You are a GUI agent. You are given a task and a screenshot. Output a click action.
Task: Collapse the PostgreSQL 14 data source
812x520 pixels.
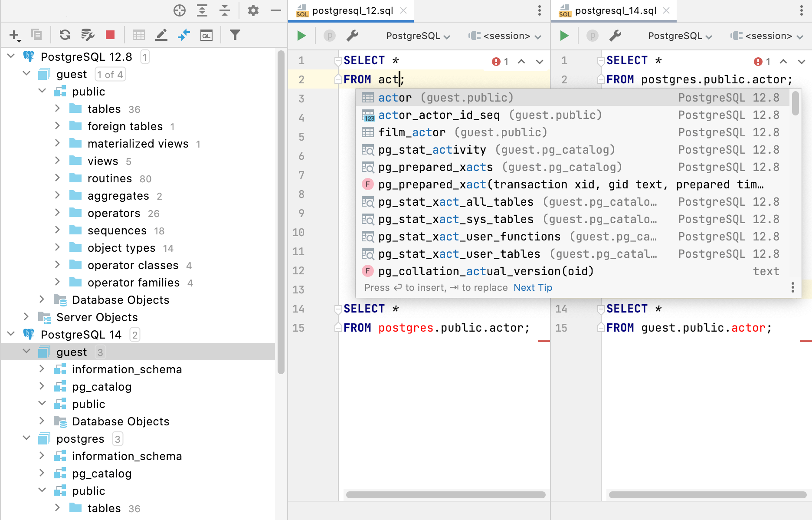click(x=11, y=334)
